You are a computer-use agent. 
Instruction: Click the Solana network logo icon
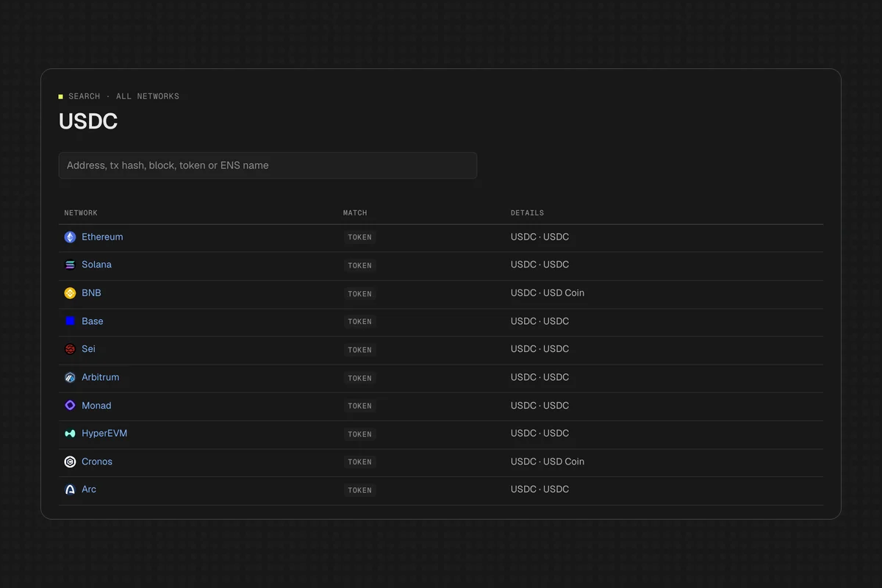coord(70,265)
